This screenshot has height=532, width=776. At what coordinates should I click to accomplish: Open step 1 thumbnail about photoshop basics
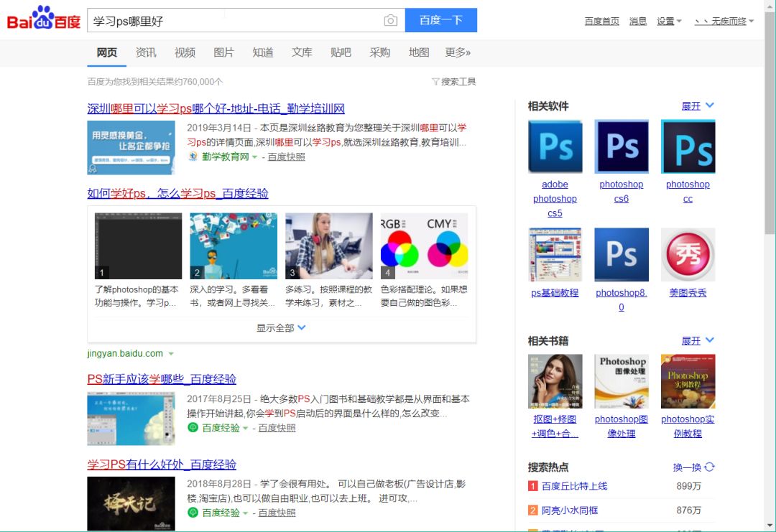click(138, 246)
